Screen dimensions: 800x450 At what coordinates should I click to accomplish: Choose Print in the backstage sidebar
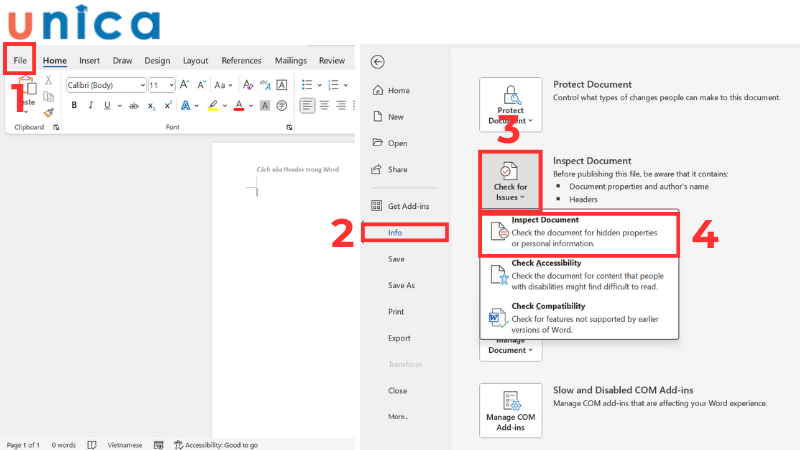pos(396,311)
